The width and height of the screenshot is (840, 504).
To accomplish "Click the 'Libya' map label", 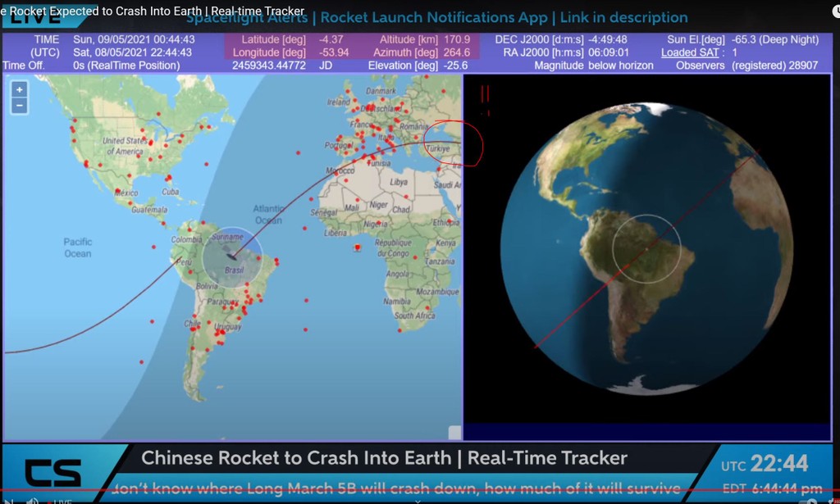I will click(x=399, y=182).
